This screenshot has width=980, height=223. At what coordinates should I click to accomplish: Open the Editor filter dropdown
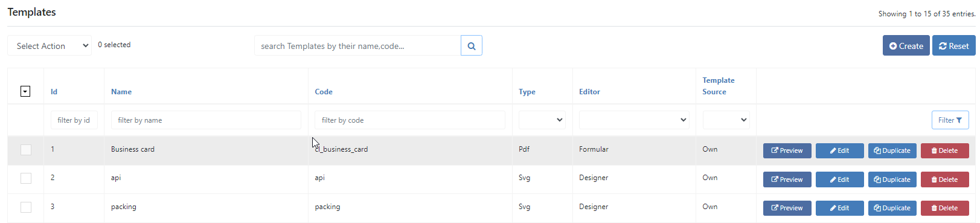(633, 120)
